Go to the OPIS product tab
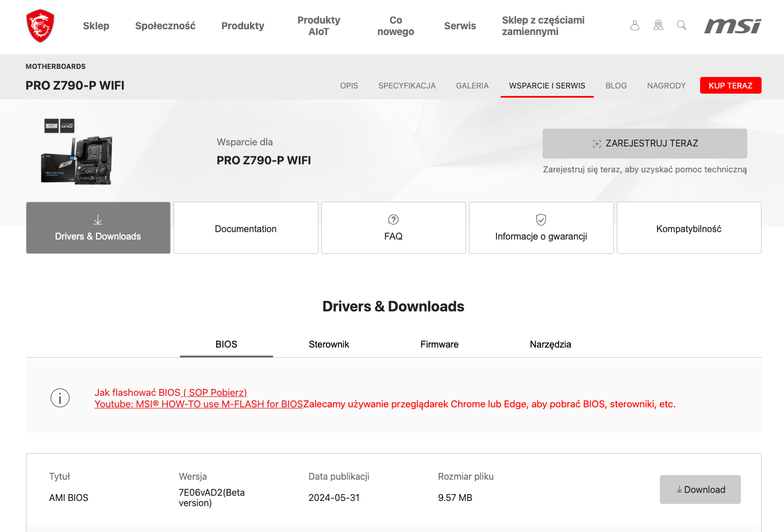Viewport: 784px width, 532px height. 349,86
